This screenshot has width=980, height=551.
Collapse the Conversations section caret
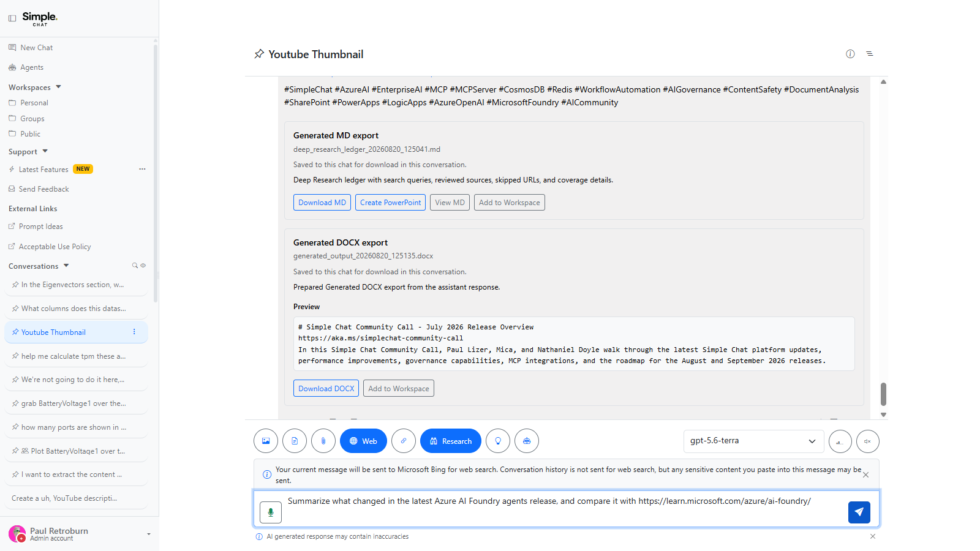click(66, 266)
